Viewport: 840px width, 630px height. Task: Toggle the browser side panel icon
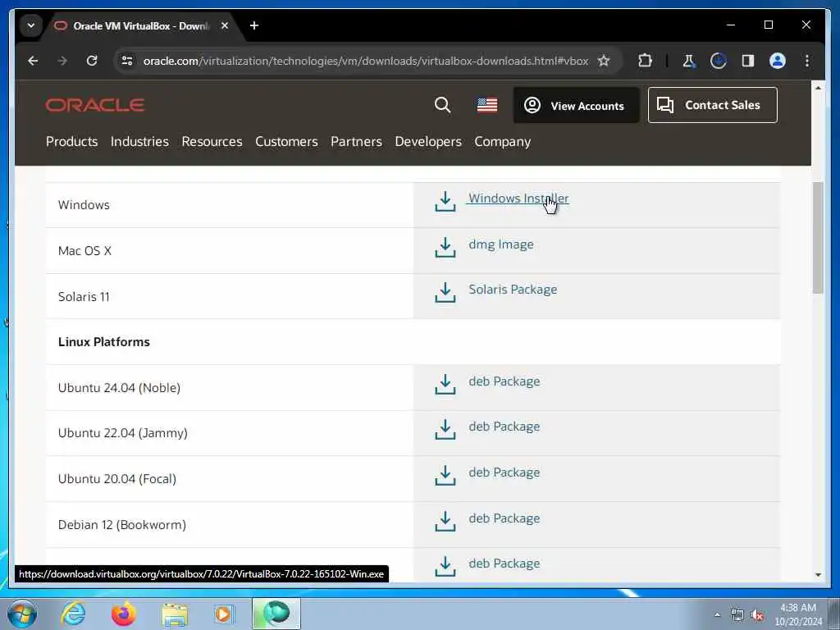point(748,61)
